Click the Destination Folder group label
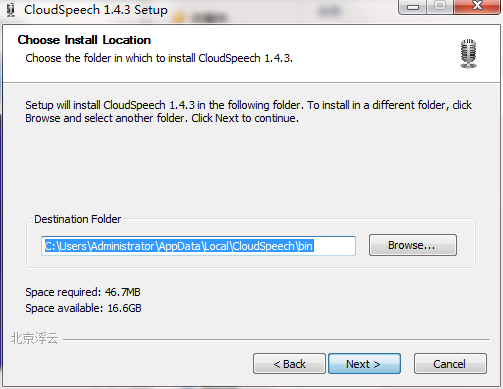This screenshot has height=389, width=503. click(78, 219)
